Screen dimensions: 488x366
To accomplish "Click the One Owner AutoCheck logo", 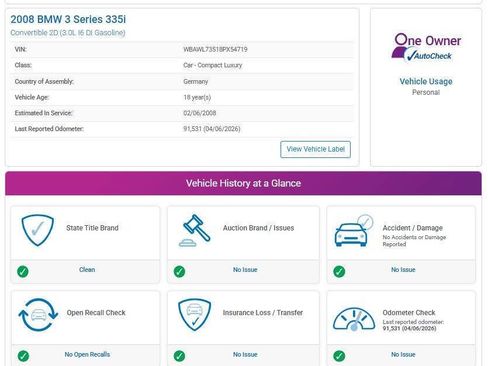I will (426, 48).
